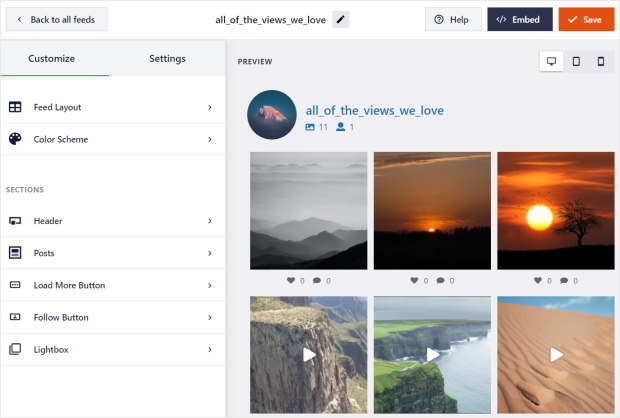Expand Lightbox section chevron
Image resolution: width=620 pixels, height=418 pixels.
[x=210, y=350]
